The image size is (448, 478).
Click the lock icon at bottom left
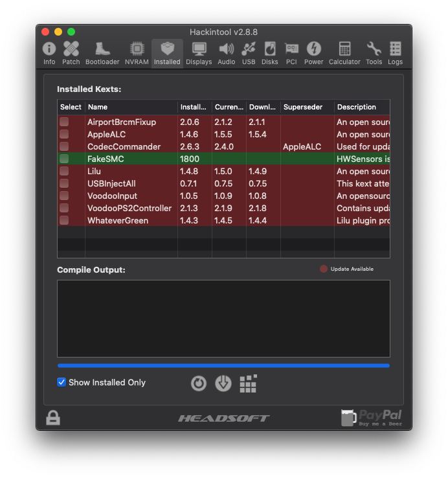53,417
